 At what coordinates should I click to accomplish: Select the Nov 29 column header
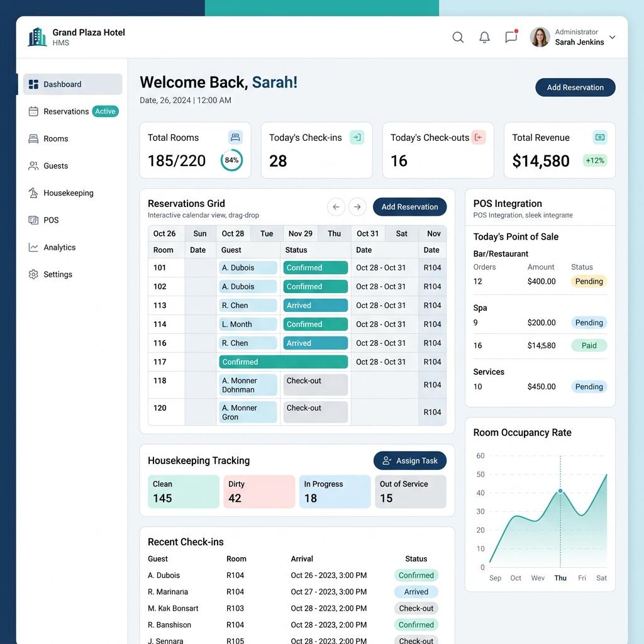[300, 233]
